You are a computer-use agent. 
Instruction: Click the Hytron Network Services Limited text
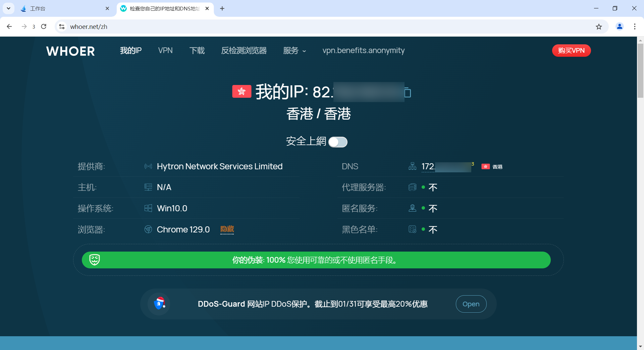(220, 166)
